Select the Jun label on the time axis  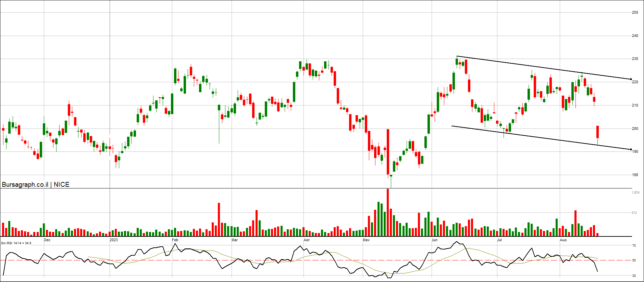click(435, 240)
